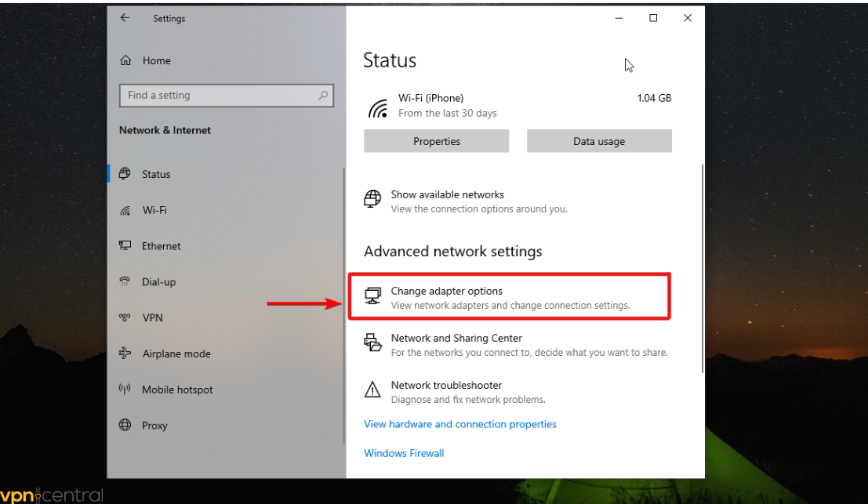
Task: Click the search magnifier icon
Action: click(x=323, y=96)
